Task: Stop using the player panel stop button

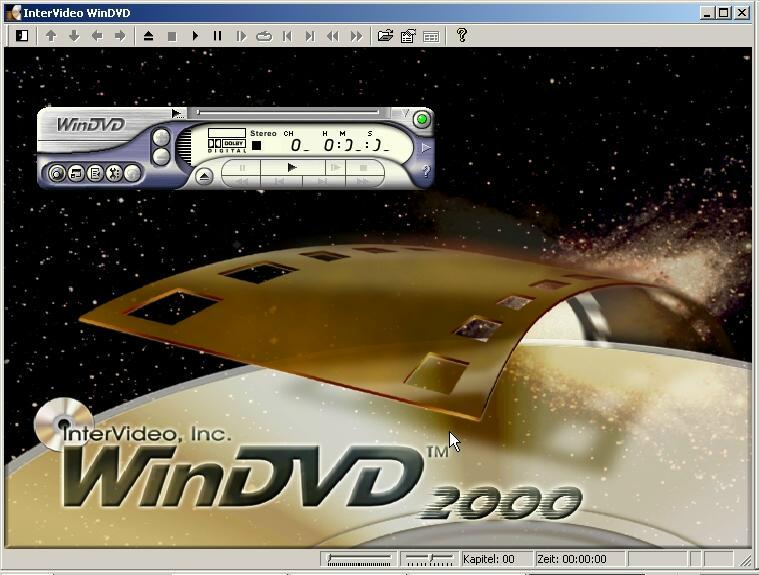Action: tap(364, 167)
